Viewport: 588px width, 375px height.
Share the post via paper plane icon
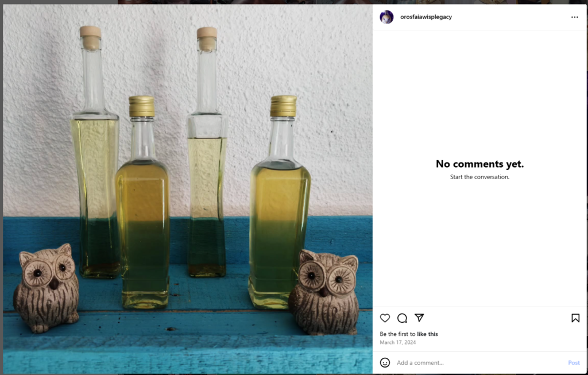pyautogui.click(x=419, y=318)
